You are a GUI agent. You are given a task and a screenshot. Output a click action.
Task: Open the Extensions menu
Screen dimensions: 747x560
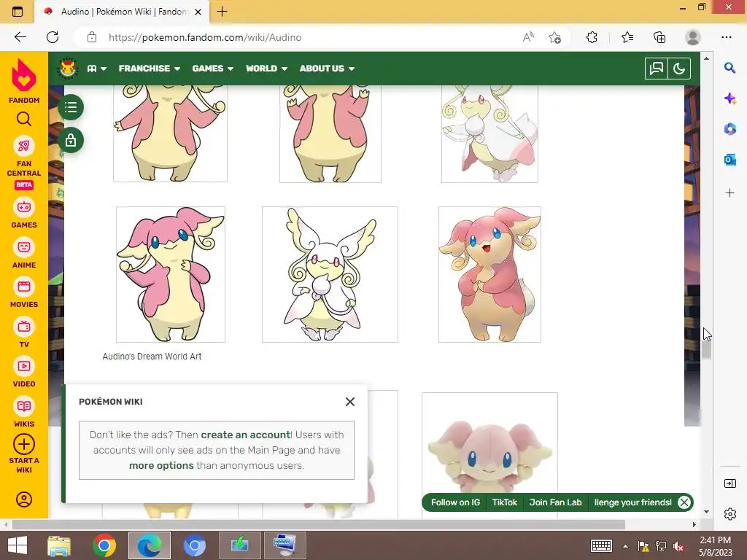[592, 37]
